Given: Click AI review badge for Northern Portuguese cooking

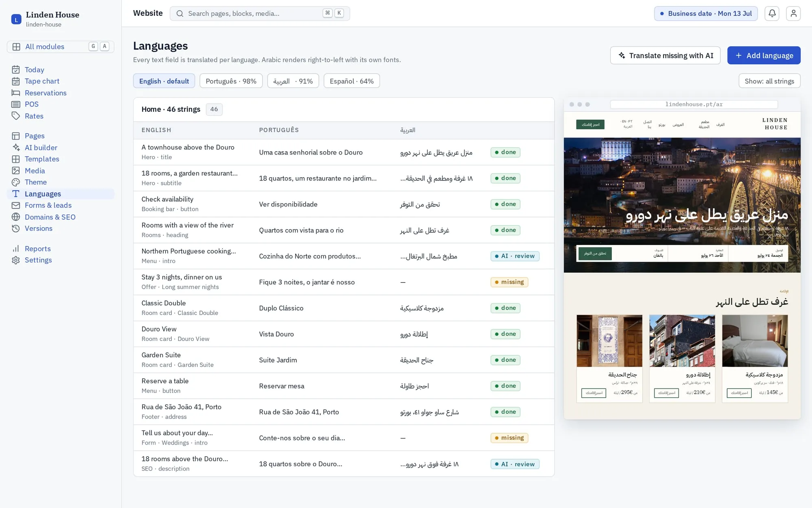Looking at the screenshot, I should coord(515,256).
